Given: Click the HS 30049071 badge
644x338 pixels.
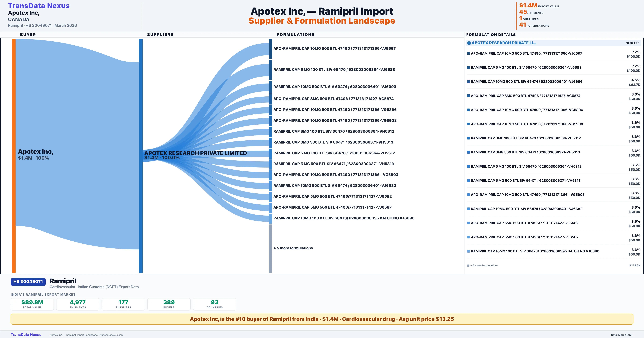Looking at the screenshot, I should [28, 282].
